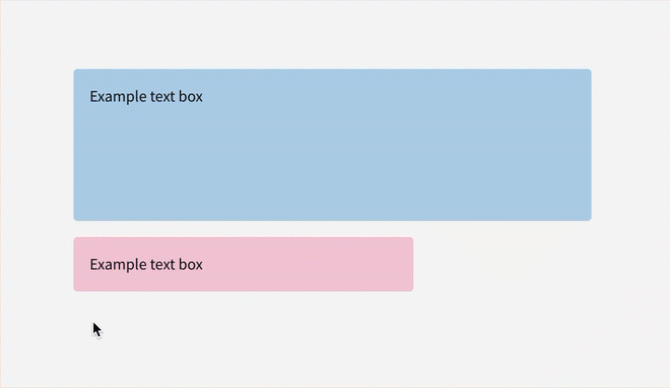Click the blue box's bottom-right corner

(591, 220)
